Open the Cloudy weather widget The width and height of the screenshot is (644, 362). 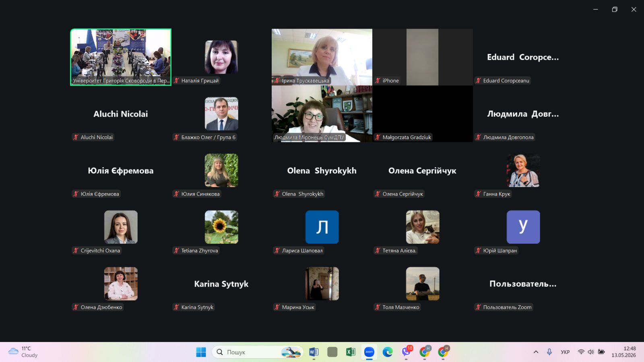(23, 352)
